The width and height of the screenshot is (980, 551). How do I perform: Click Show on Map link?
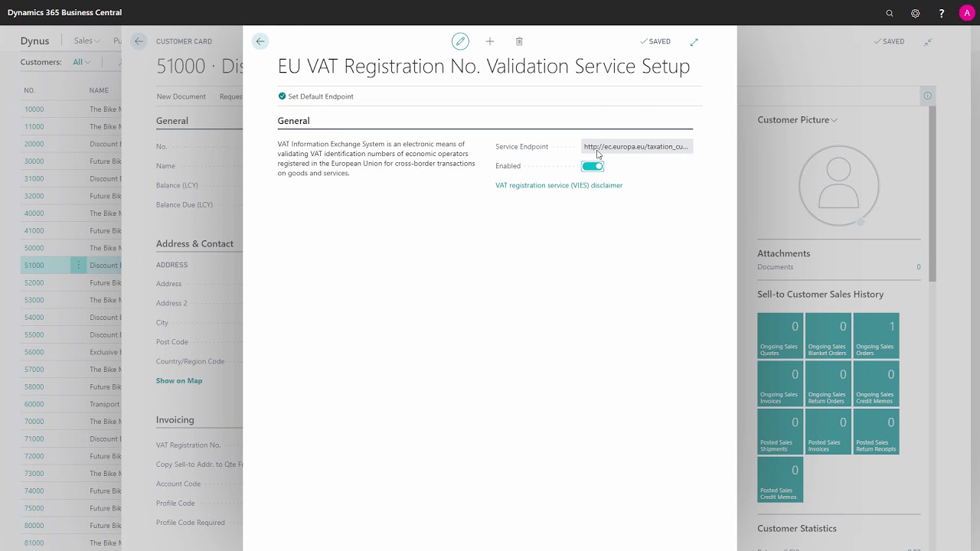[x=179, y=381]
